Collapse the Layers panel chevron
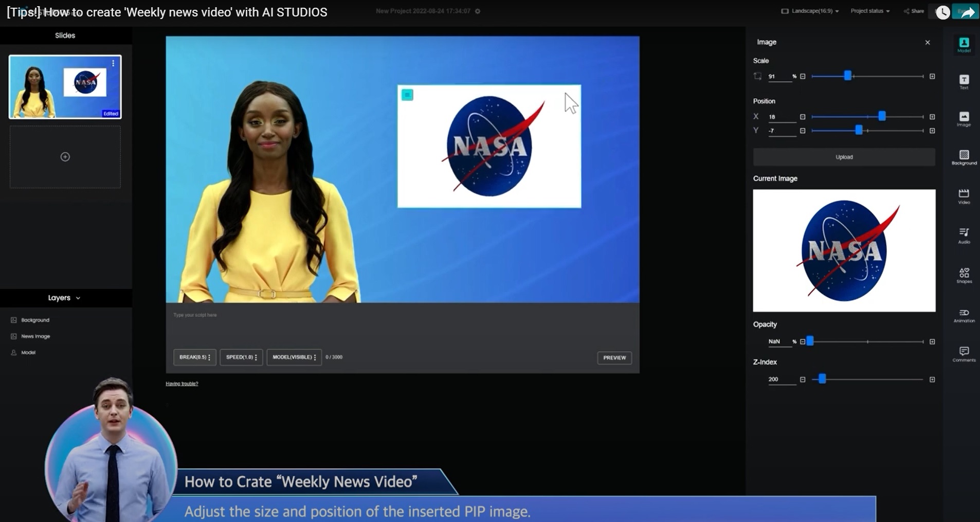980x522 pixels. pos(78,298)
